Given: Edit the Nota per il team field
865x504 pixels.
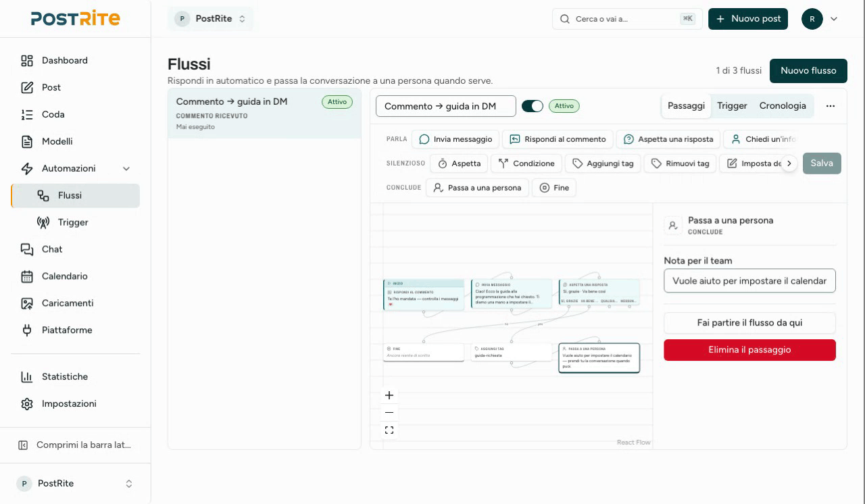Looking at the screenshot, I should pos(749,281).
